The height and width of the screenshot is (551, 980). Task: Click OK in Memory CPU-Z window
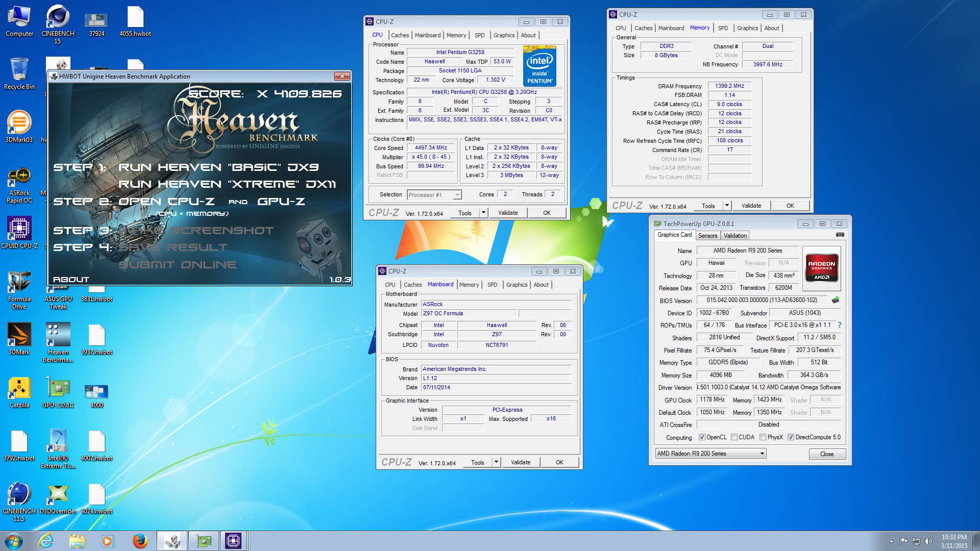tap(790, 206)
